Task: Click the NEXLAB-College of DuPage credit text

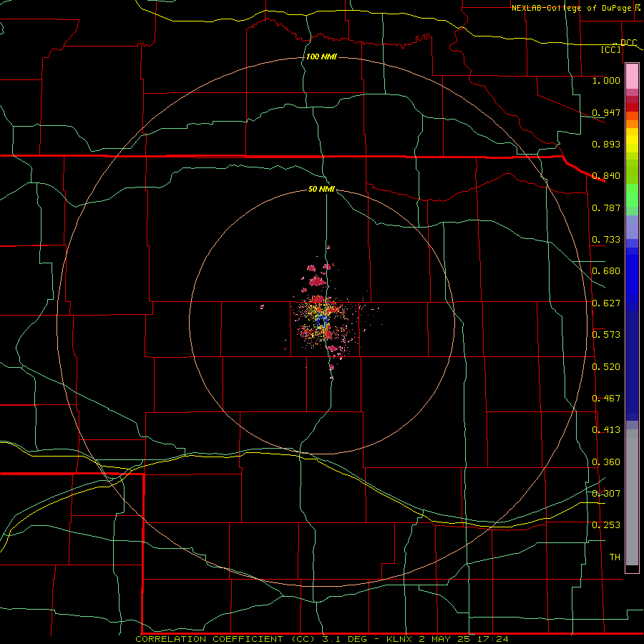Action: [x=571, y=8]
